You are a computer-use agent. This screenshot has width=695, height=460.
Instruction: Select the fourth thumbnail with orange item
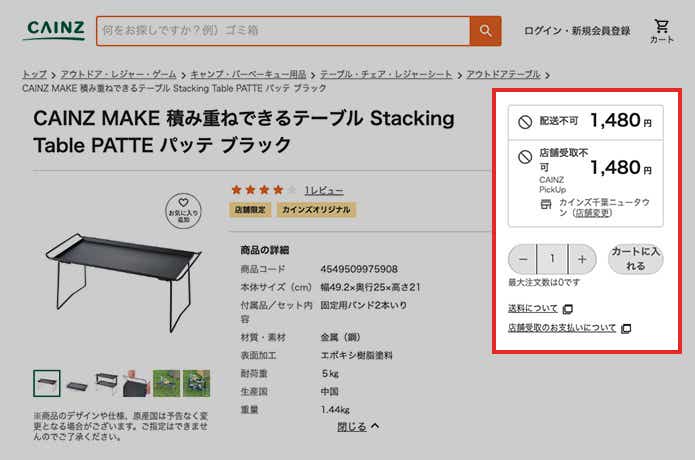pos(137,383)
